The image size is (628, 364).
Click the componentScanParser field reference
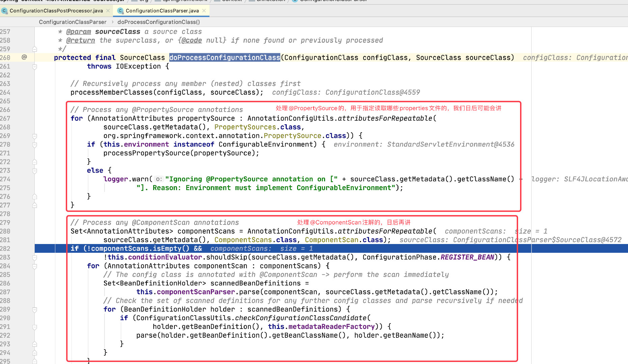click(x=196, y=292)
